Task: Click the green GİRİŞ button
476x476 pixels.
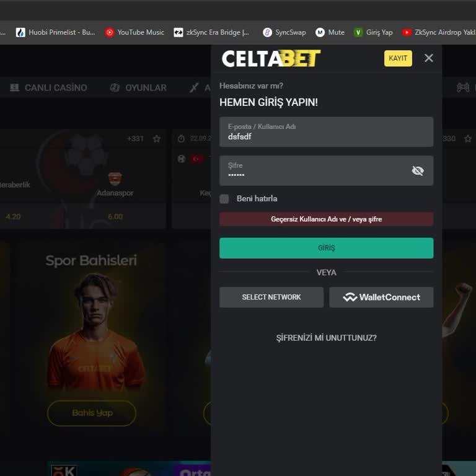Action: pos(327,248)
